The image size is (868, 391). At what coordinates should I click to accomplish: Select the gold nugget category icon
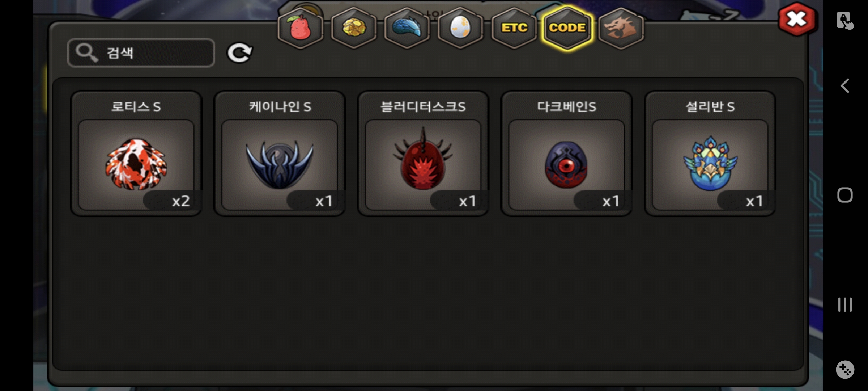point(354,28)
